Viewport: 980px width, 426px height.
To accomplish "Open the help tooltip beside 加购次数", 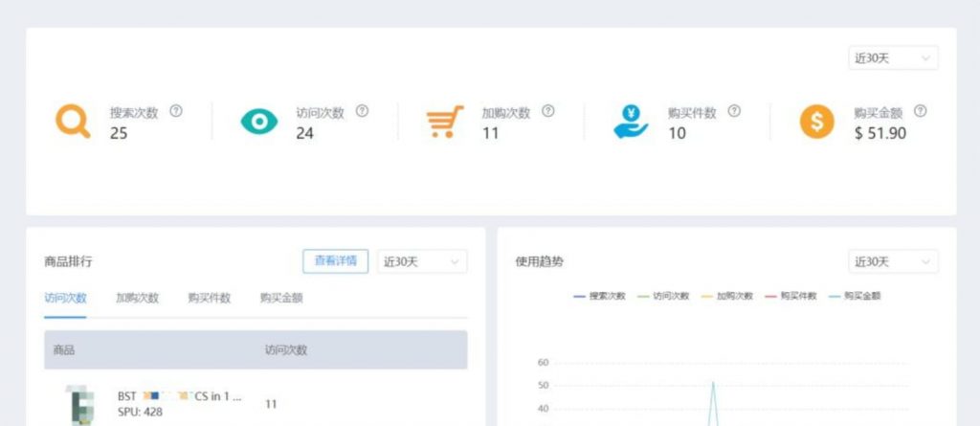I will pos(548,111).
